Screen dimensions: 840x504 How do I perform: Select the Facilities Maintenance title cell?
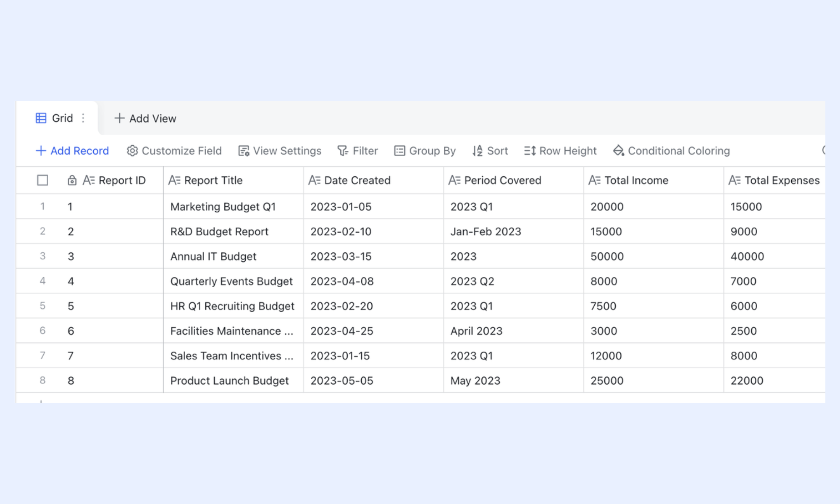234,331
